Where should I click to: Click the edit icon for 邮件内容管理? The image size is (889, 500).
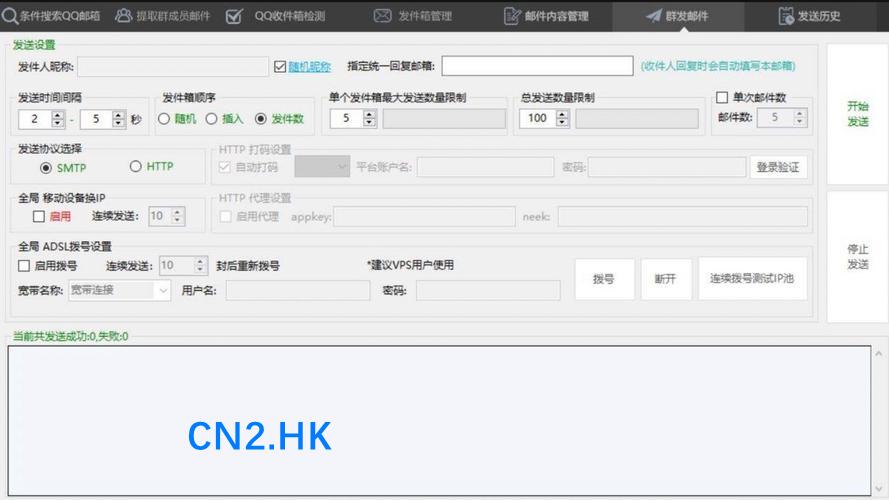512,16
